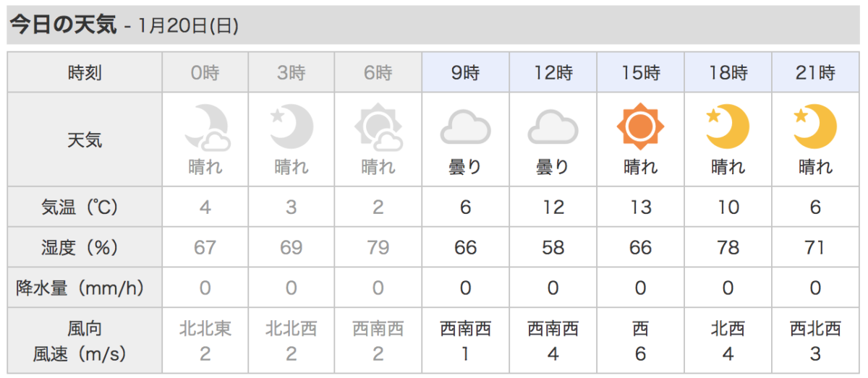Click the 18時 yellow moon icon
The width and height of the screenshot is (868, 378).
click(728, 126)
